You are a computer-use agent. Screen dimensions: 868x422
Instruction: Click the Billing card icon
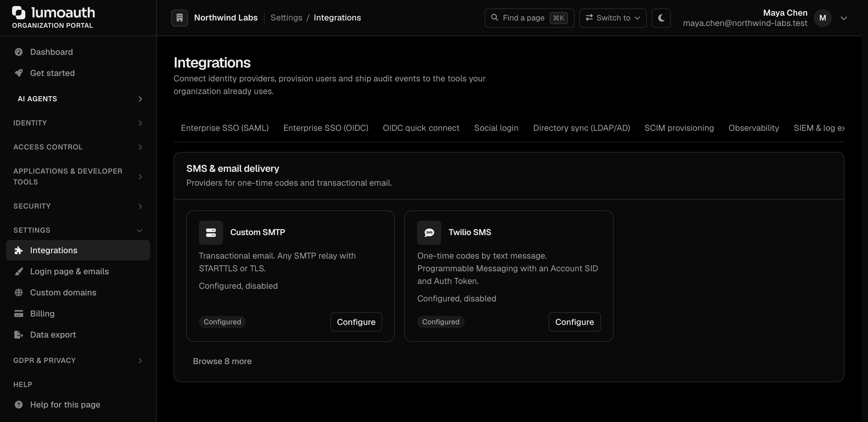pyautogui.click(x=18, y=313)
